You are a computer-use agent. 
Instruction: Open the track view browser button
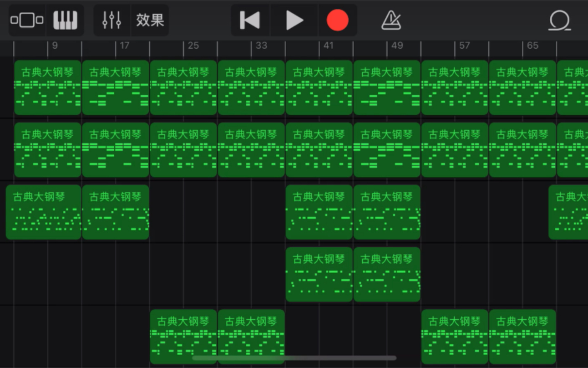point(27,20)
